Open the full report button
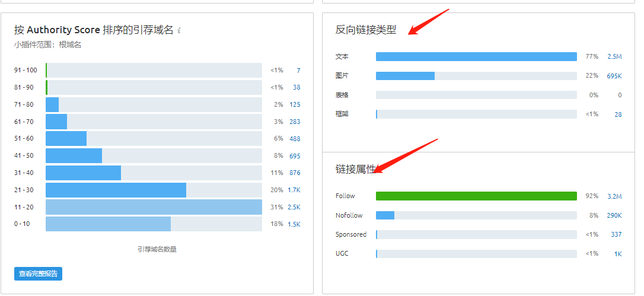 38,274
